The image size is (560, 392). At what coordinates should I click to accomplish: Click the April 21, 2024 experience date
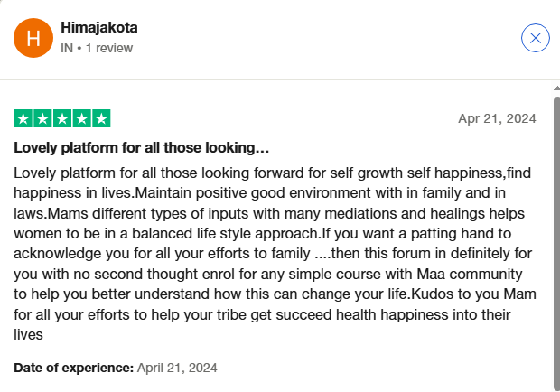pos(177,368)
